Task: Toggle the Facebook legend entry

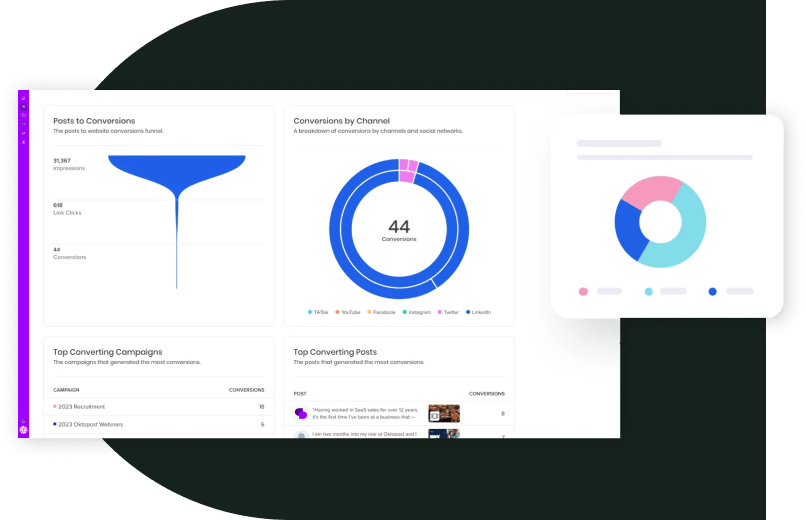Action: click(x=381, y=312)
